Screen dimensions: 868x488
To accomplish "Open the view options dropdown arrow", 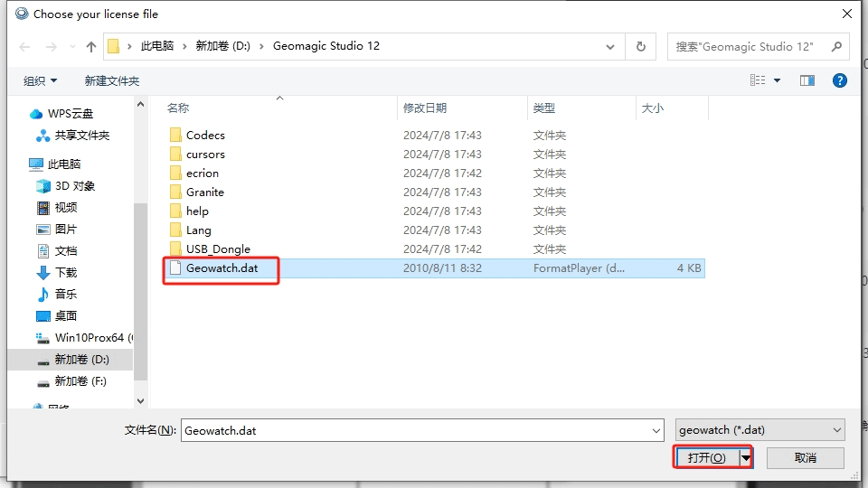I will click(x=777, y=80).
